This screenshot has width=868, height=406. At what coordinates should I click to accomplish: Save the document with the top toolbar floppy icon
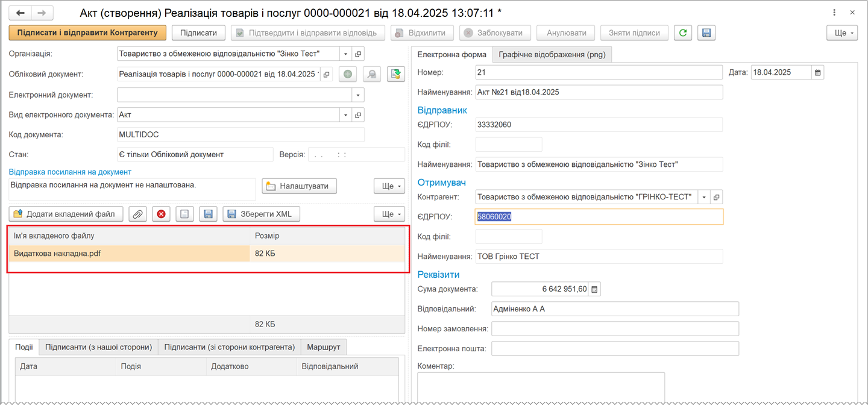click(706, 33)
